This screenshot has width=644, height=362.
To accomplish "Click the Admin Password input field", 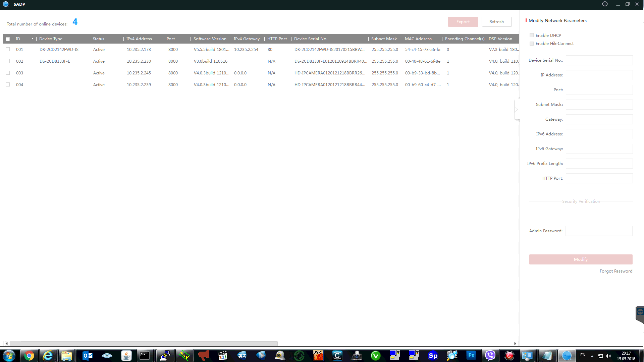I will [x=599, y=231].
